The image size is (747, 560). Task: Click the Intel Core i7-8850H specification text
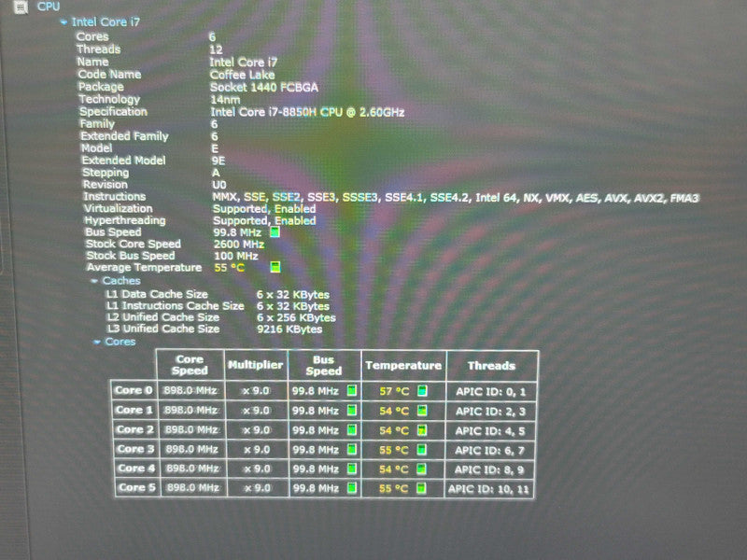click(x=307, y=112)
